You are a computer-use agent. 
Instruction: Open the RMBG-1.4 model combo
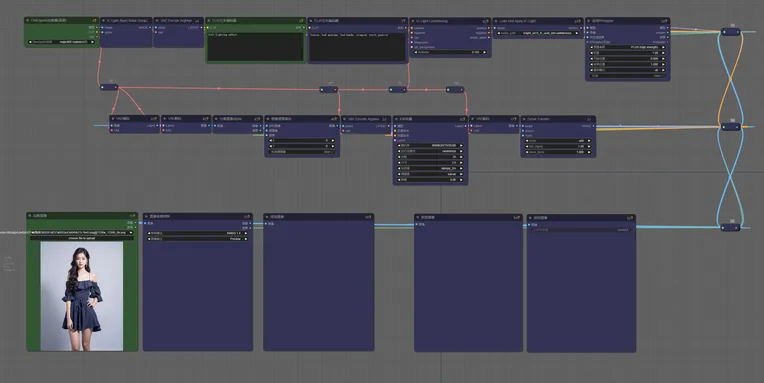click(x=197, y=233)
